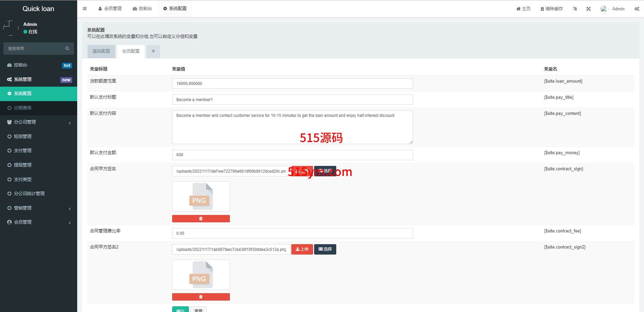644x312 pixels.
Task: Switch to the 基础配置 tab
Action: 101,51
